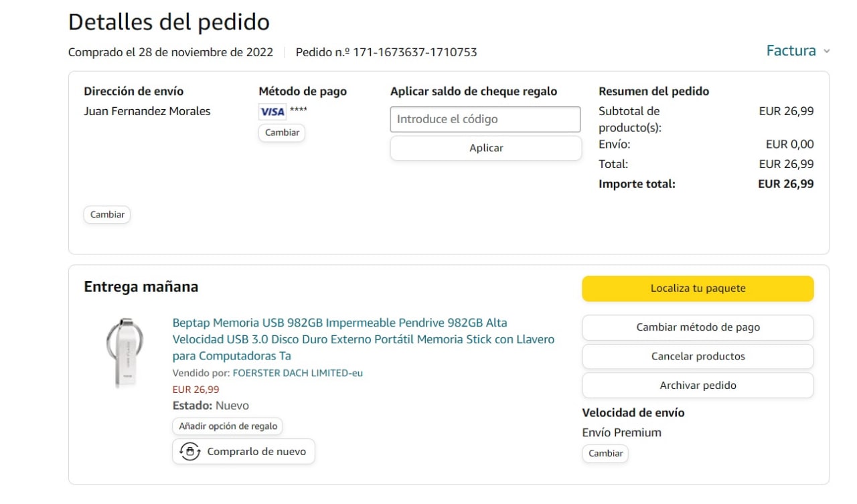Click Cambiar under Velocidad de envío
Viewport: 857px width, 504px height.
605,453
